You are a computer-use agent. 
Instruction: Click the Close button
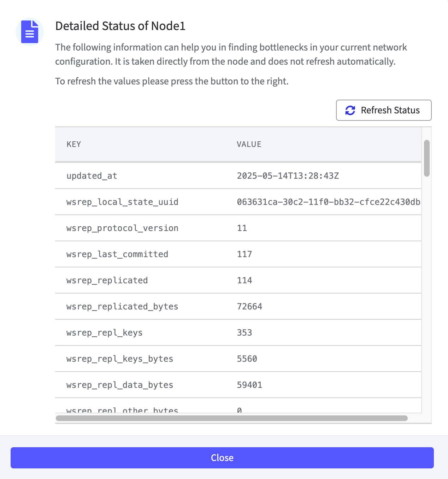222,458
